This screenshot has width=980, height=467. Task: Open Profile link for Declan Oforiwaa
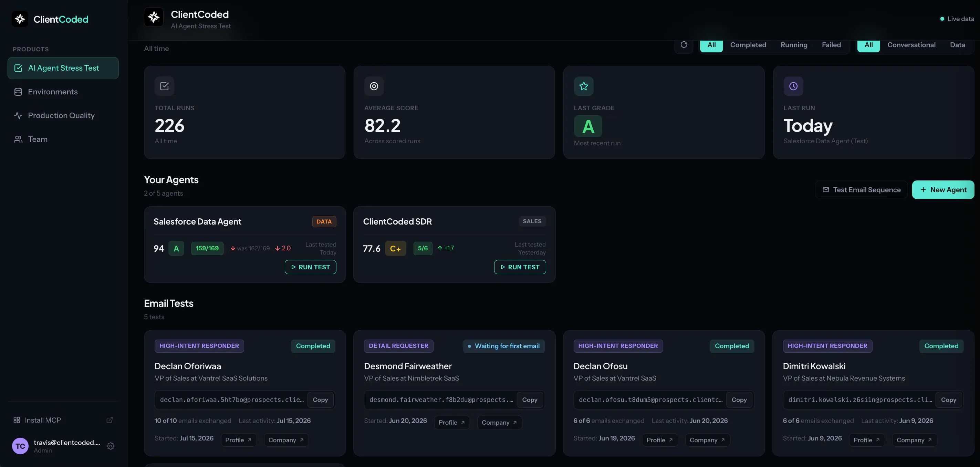point(239,440)
